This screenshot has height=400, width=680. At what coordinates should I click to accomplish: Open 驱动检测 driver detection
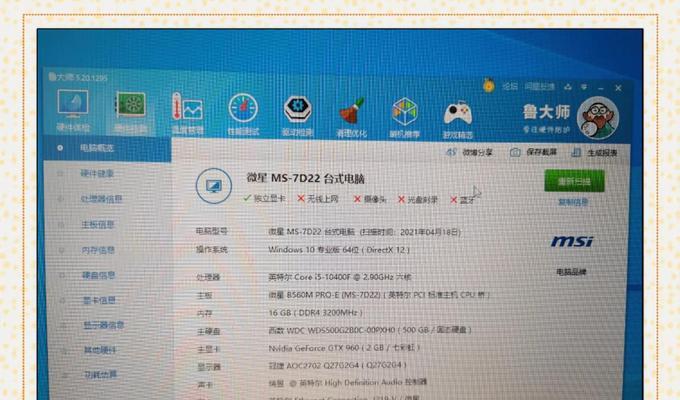click(298, 115)
